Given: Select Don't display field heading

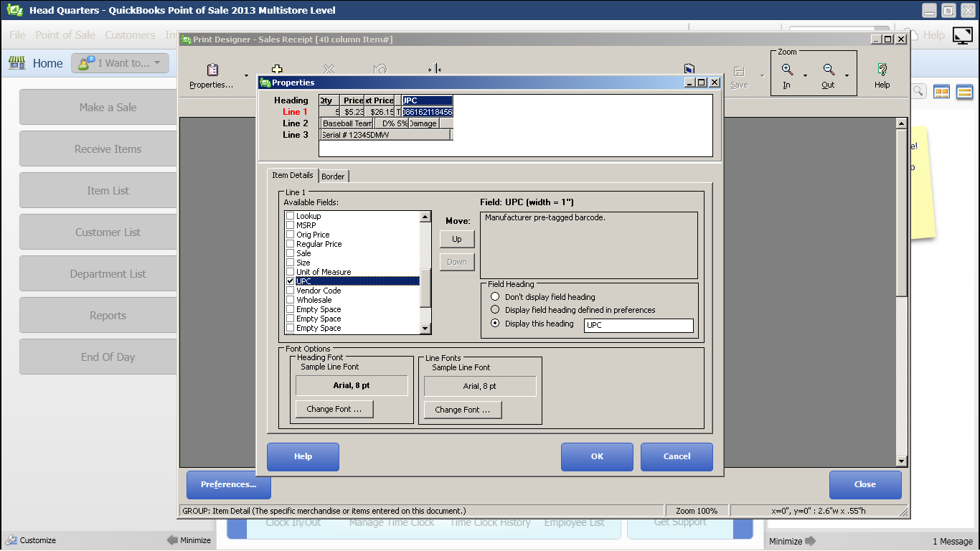Looking at the screenshot, I should coord(495,296).
